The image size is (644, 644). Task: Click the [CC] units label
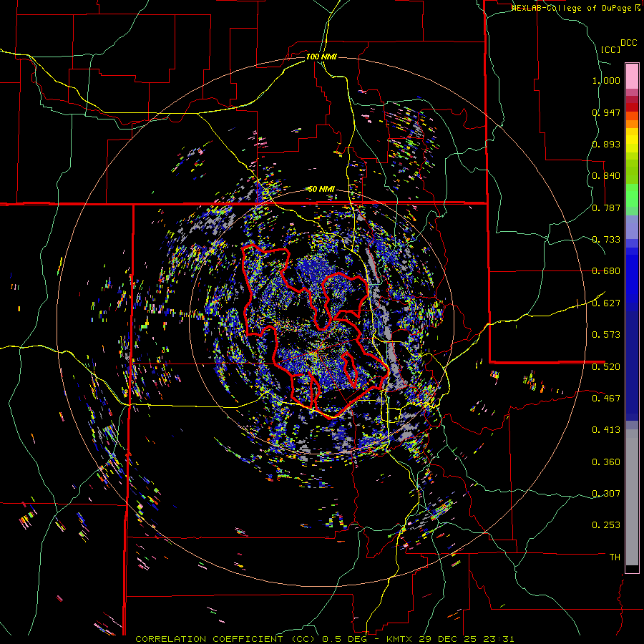click(611, 49)
